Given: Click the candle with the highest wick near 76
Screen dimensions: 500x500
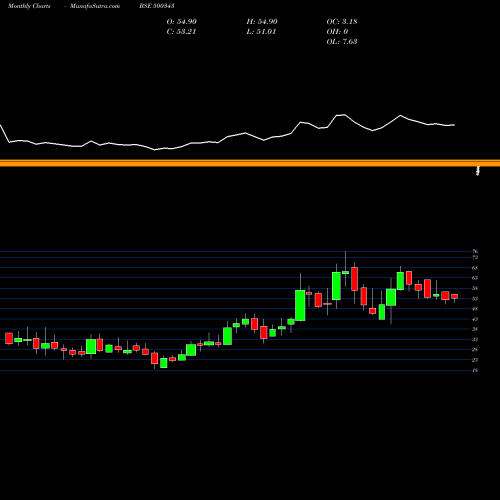Looking at the screenshot, I should click(346, 272).
